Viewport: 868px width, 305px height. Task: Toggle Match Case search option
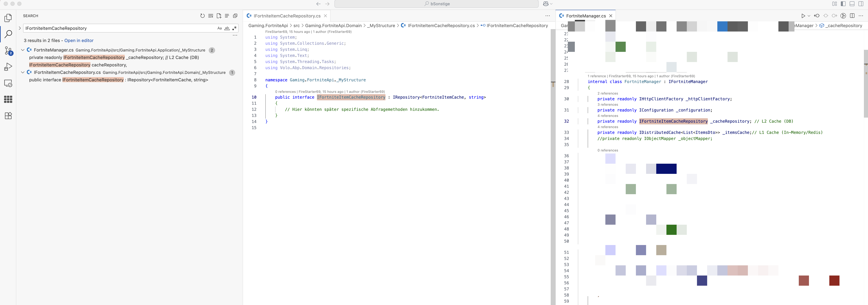click(x=219, y=28)
